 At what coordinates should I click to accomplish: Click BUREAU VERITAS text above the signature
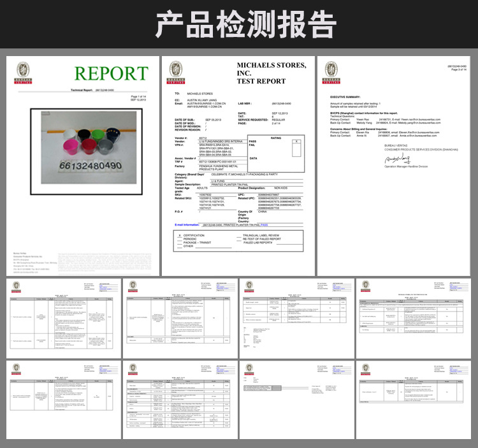[x=396, y=146]
